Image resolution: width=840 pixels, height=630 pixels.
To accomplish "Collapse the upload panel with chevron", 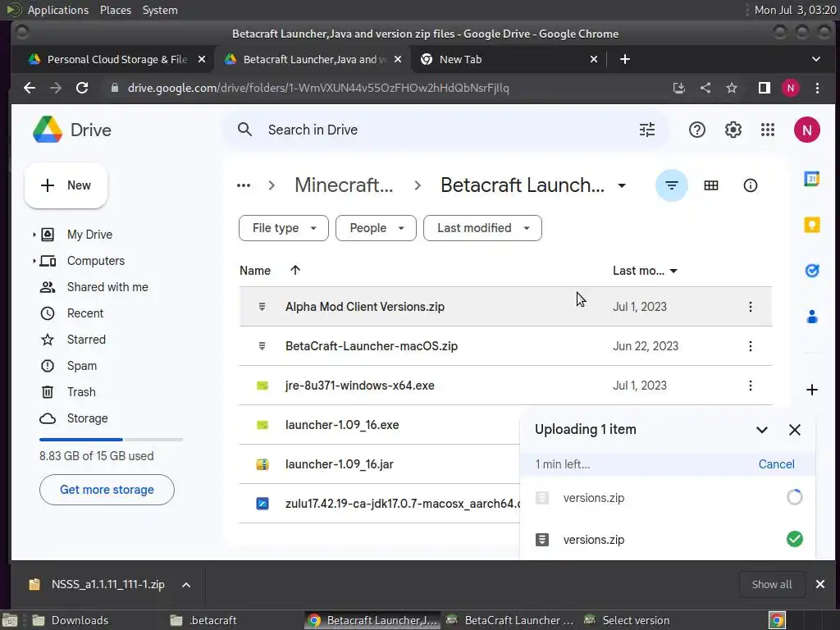I will click(x=762, y=430).
